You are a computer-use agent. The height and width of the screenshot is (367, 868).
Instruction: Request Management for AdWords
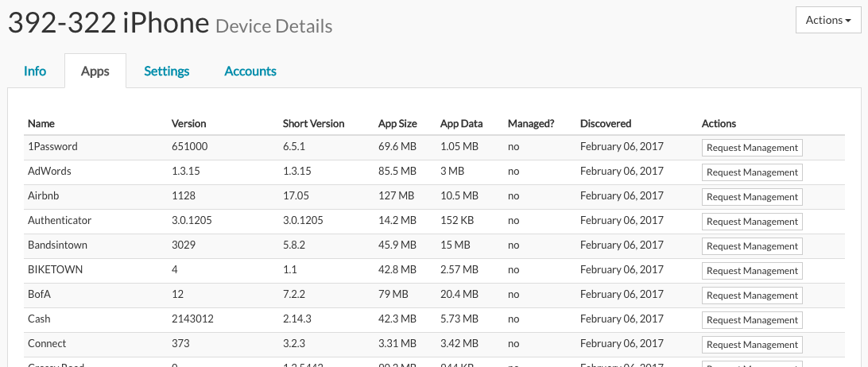pyautogui.click(x=752, y=172)
